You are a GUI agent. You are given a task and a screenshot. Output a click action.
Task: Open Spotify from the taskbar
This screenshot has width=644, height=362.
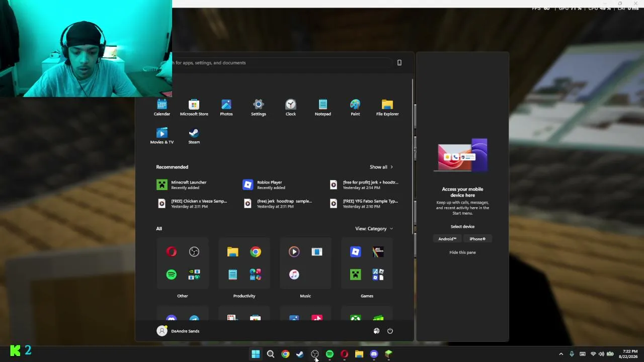330,354
